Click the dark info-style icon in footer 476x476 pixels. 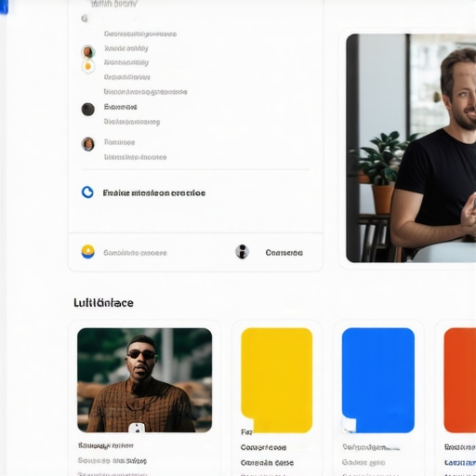tap(242, 252)
